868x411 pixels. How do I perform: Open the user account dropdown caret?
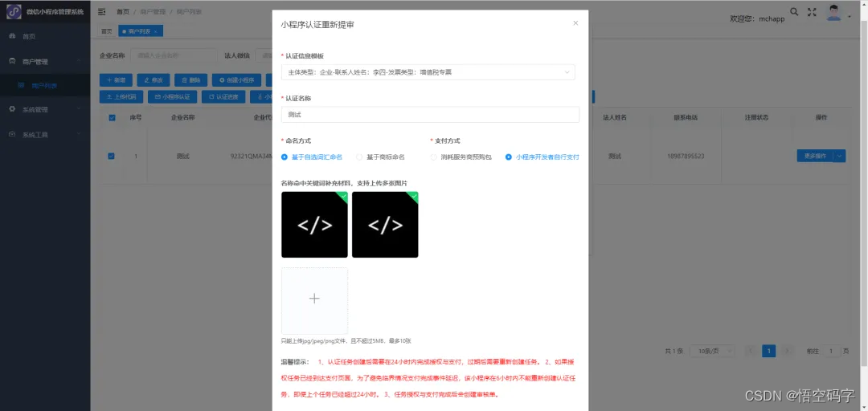pos(850,17)
